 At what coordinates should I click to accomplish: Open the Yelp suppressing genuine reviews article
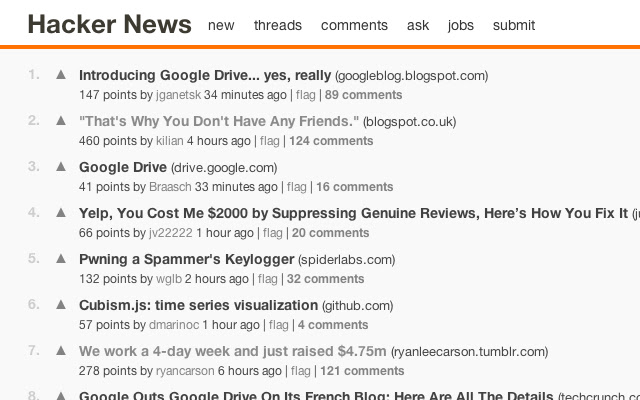[x=353, y=213]
